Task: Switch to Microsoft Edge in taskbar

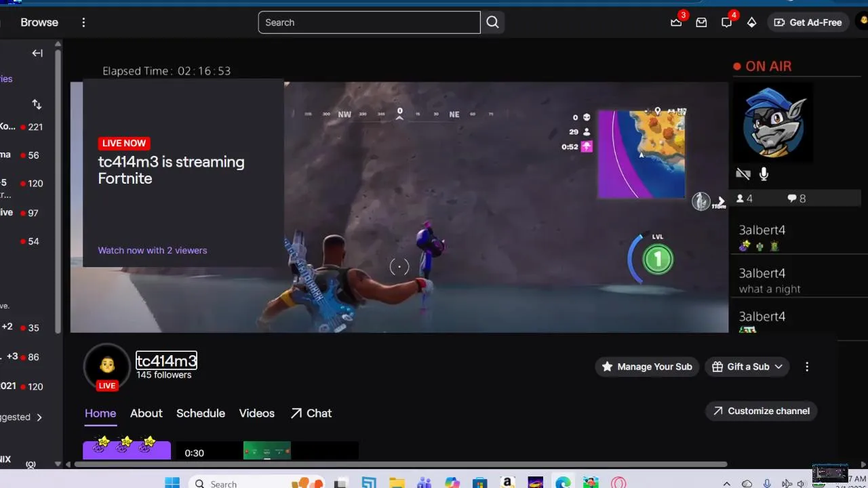Action: [x=563, y=483]
